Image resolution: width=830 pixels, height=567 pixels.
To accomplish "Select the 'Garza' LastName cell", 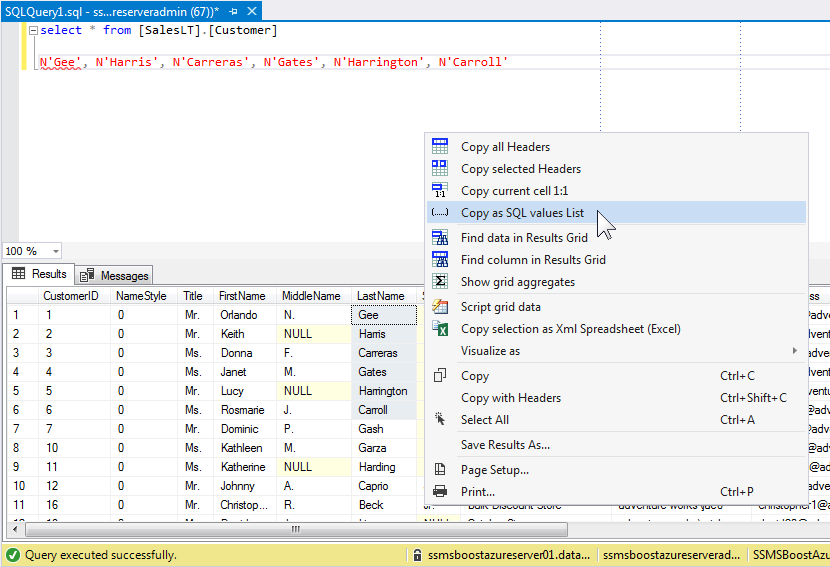I will tap(384, 448).
